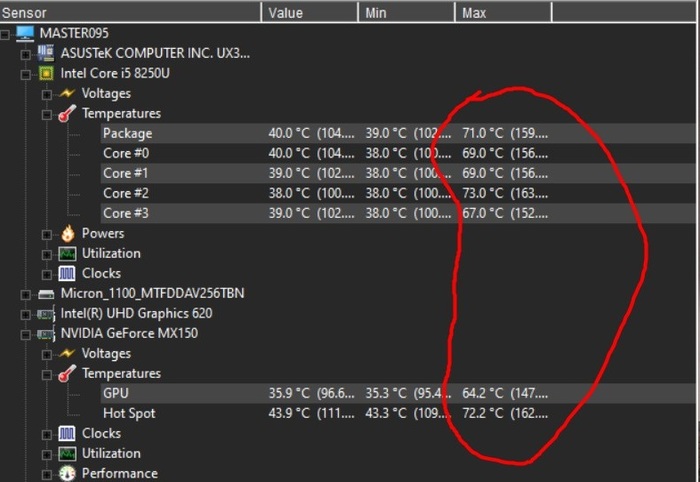Expand the NVIDIA Utilization node

[x=46, y=455]
